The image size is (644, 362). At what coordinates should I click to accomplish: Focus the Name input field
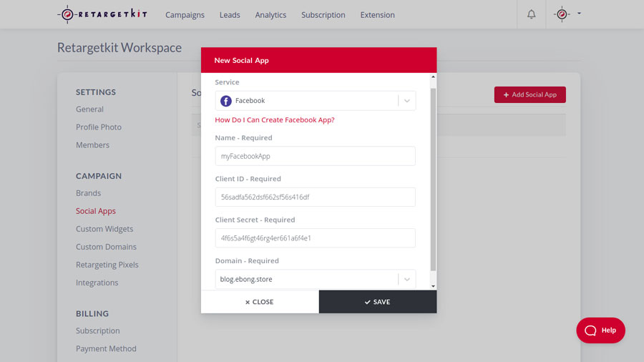pos(315,156)
